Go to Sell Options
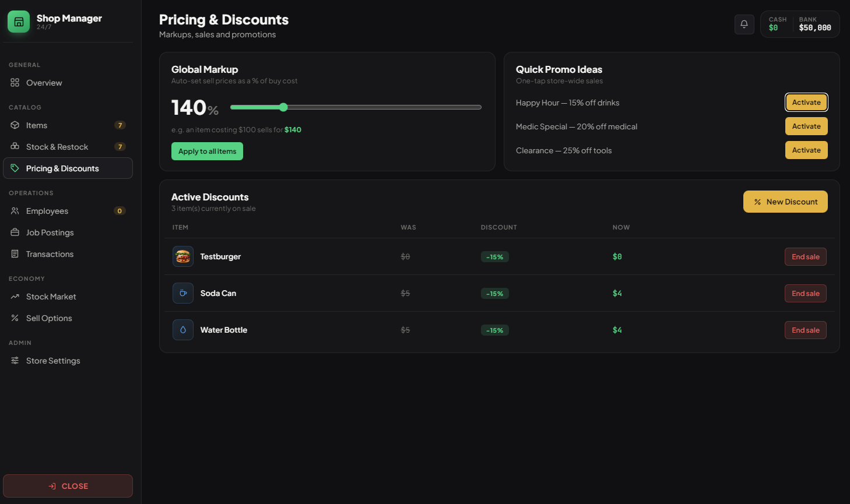The image size is (850, 504). pyautogui.click(x=68, y=318)
